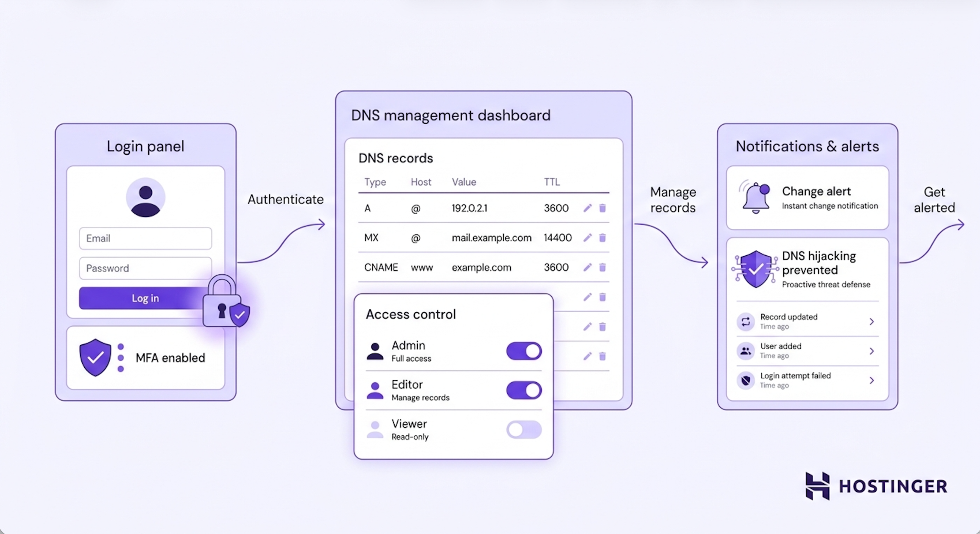Click the user avatar icon in Login panel
Viewport: 980px width, 534px height.
145,197
